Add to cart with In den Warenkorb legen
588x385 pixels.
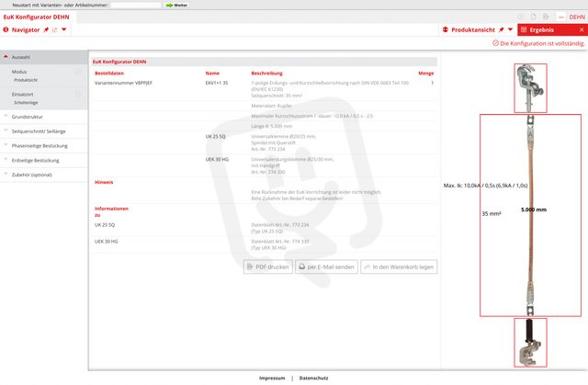click(x=398, y=266)
